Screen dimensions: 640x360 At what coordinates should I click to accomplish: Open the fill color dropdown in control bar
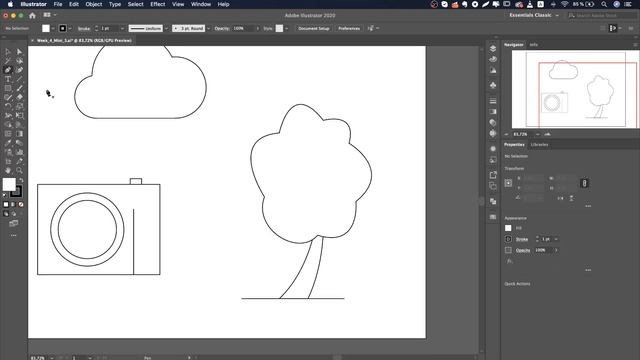click(x=53, y=29)
